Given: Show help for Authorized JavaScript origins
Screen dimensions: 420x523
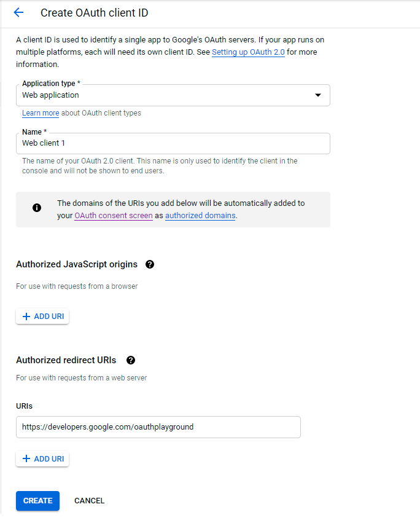Looking at the screenshot, I should coord(150,264).
